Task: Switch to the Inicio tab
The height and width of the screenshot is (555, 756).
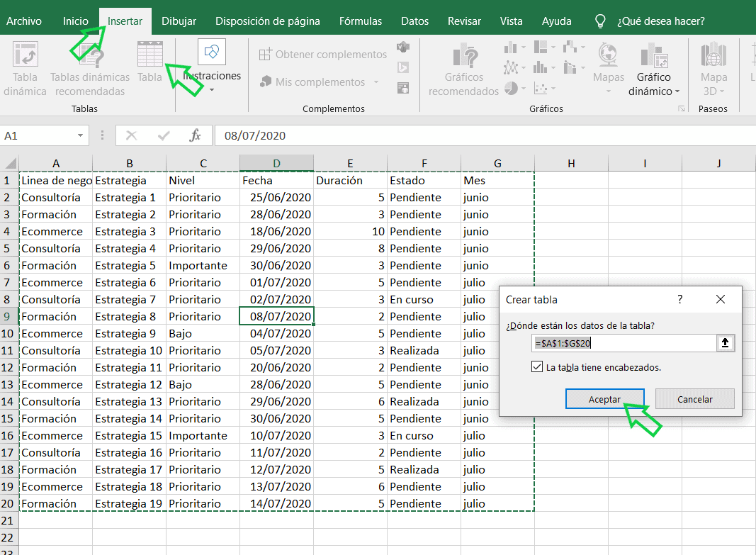Action: [x=76, y=21]
